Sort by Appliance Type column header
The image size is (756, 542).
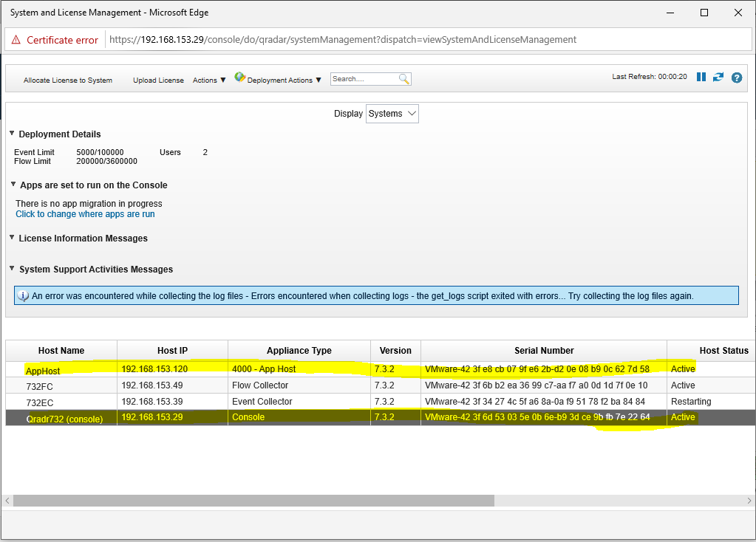299,351
